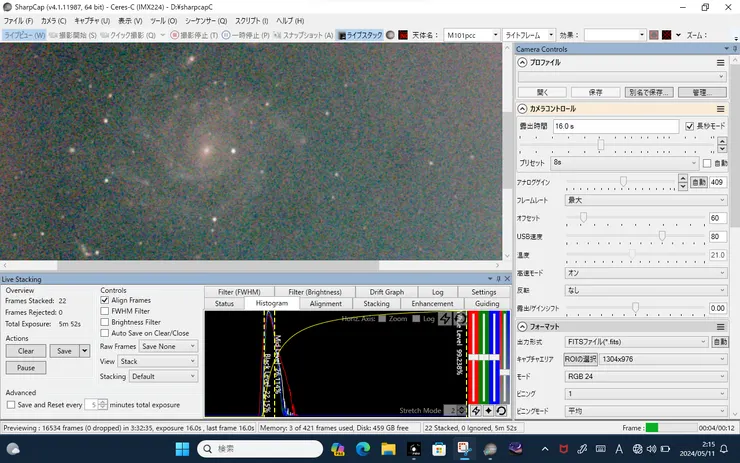The height and width of the screenshot is (463, 740).
Task: Toggle the histogram Log checkbox
Action: click(x=416, y=319)
